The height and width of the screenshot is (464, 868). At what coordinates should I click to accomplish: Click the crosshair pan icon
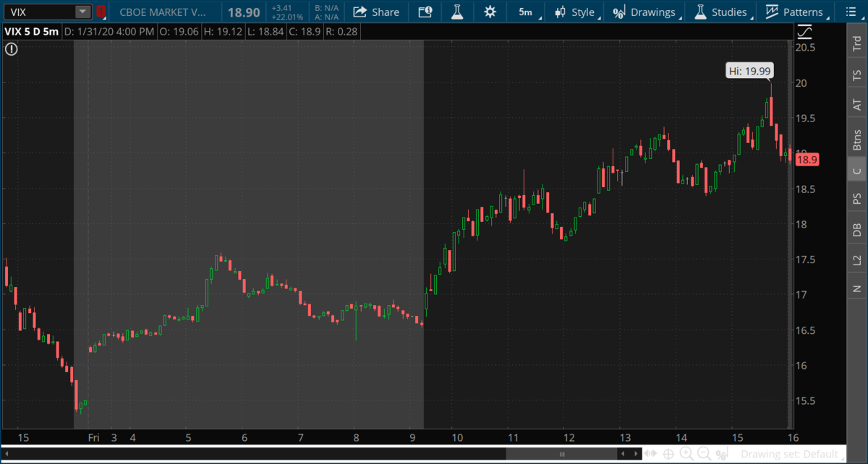click(x=669, y=454)
